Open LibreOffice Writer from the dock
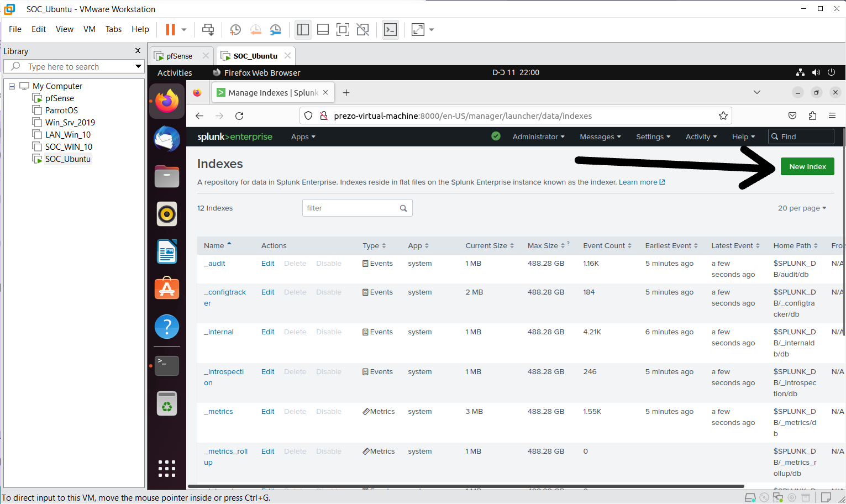 coord(167,251)
